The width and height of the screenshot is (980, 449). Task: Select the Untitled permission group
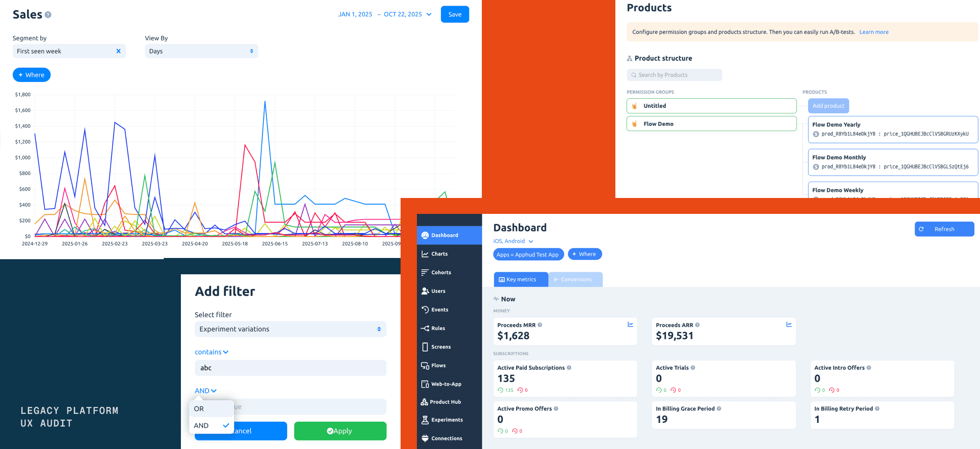point(711,106)
